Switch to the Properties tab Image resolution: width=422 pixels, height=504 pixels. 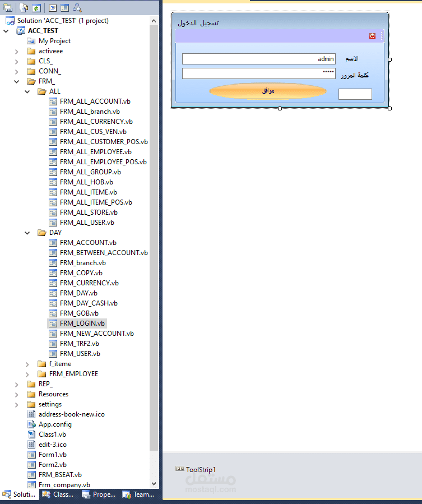coord(99,494)
